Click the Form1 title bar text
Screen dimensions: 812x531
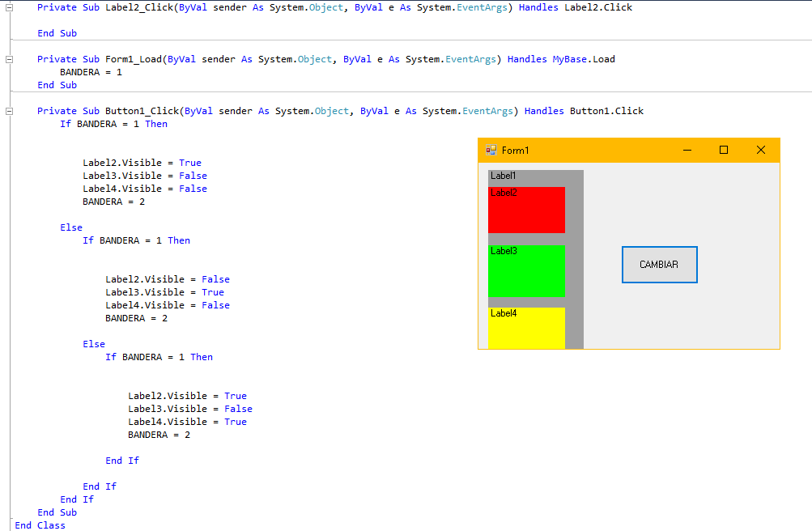pos(515,151)
